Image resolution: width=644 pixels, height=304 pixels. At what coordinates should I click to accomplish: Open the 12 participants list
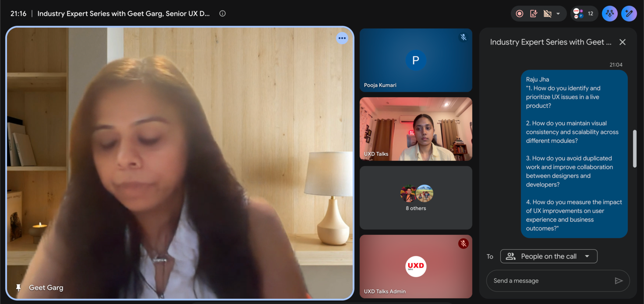[x=584, y=14]
